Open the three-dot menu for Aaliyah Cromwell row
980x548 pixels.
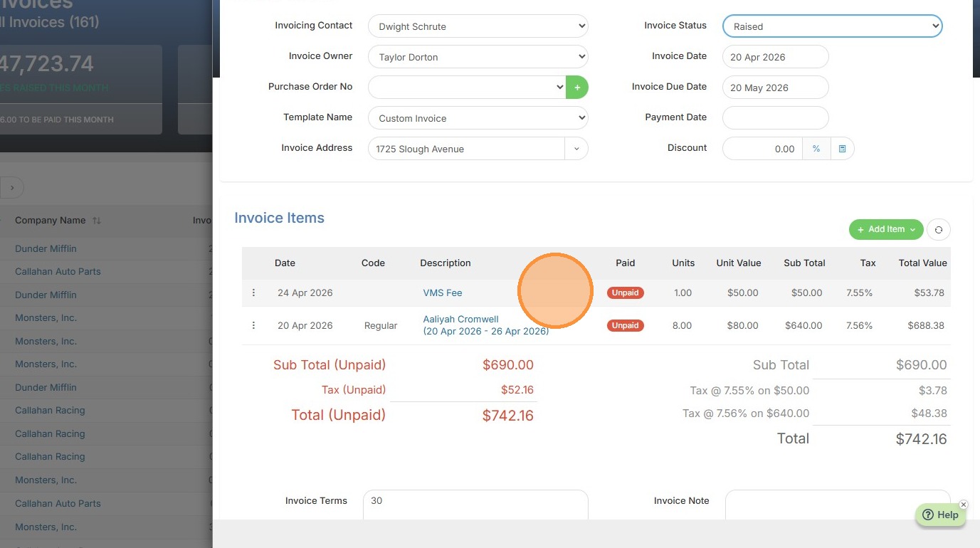tap(253, 325)
